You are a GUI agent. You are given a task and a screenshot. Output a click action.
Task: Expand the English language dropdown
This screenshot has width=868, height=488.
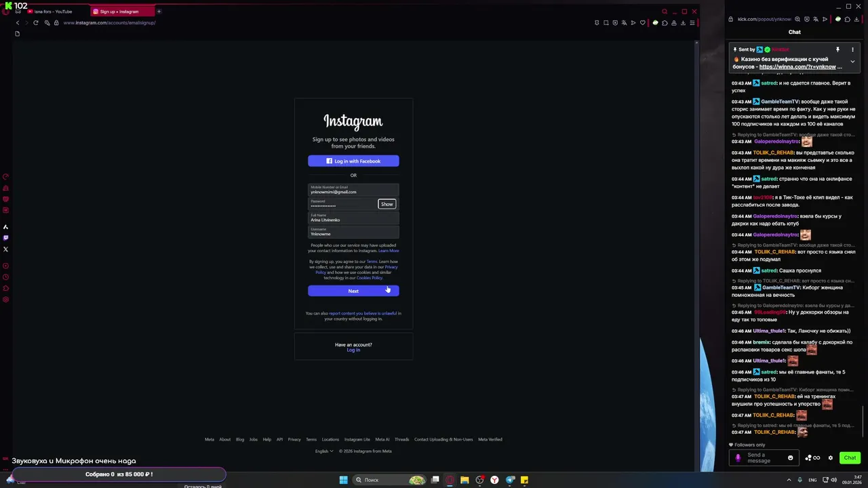tap(324, 451)
